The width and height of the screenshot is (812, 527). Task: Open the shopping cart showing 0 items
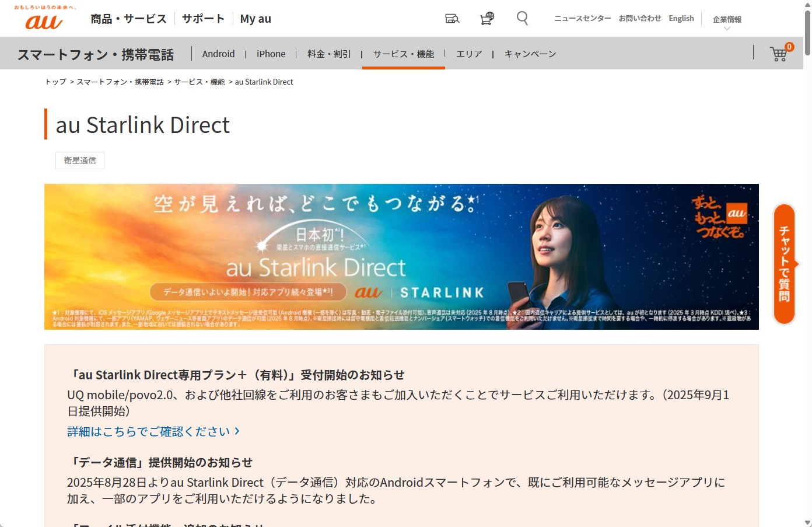click(x=778, y=54)
